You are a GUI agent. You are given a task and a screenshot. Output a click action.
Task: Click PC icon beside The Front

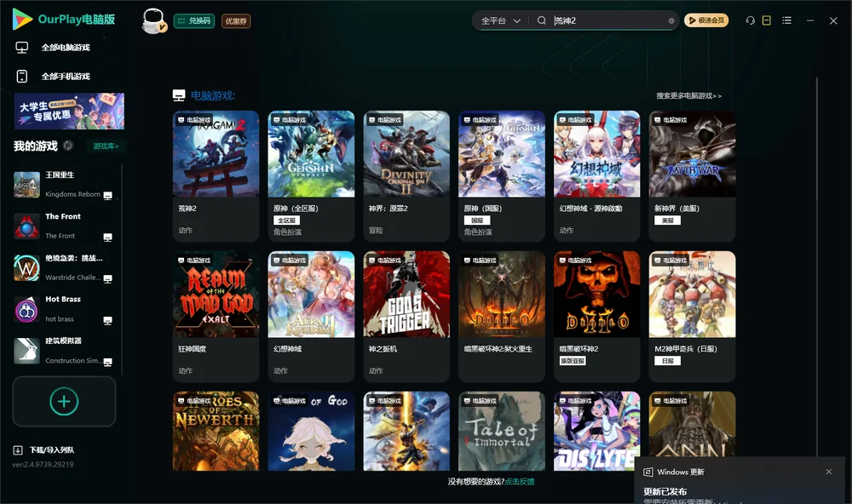(x=108, y=238)
